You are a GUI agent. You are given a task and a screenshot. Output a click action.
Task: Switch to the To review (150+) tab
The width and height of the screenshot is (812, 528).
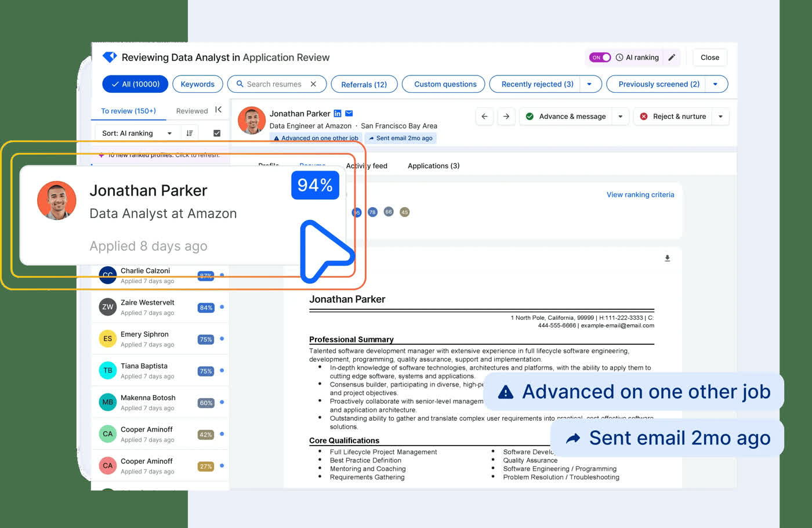tap(128, 111)
